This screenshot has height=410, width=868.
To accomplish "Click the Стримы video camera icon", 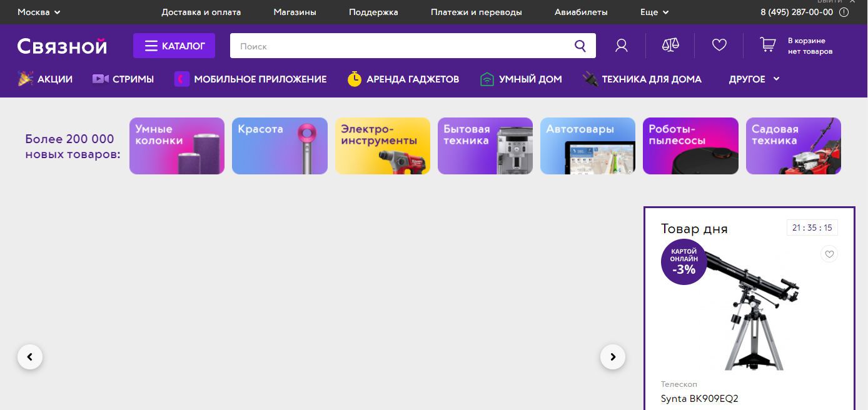I will 100,79.
